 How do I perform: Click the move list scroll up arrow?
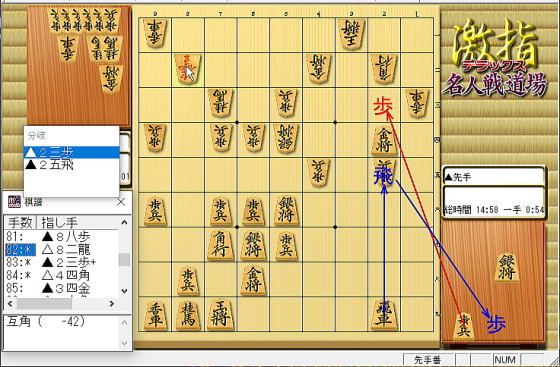[x=124, y=222]
